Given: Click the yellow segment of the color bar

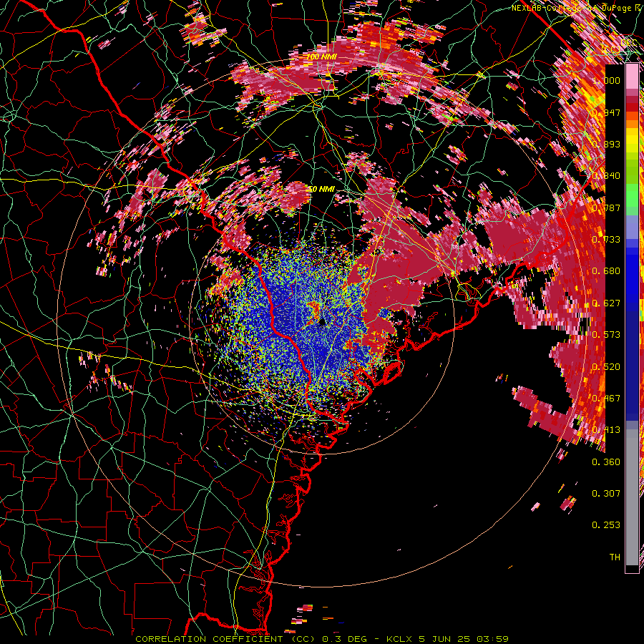Looking at the screenshot, I should pyautogui.click(x=632, y=140).
